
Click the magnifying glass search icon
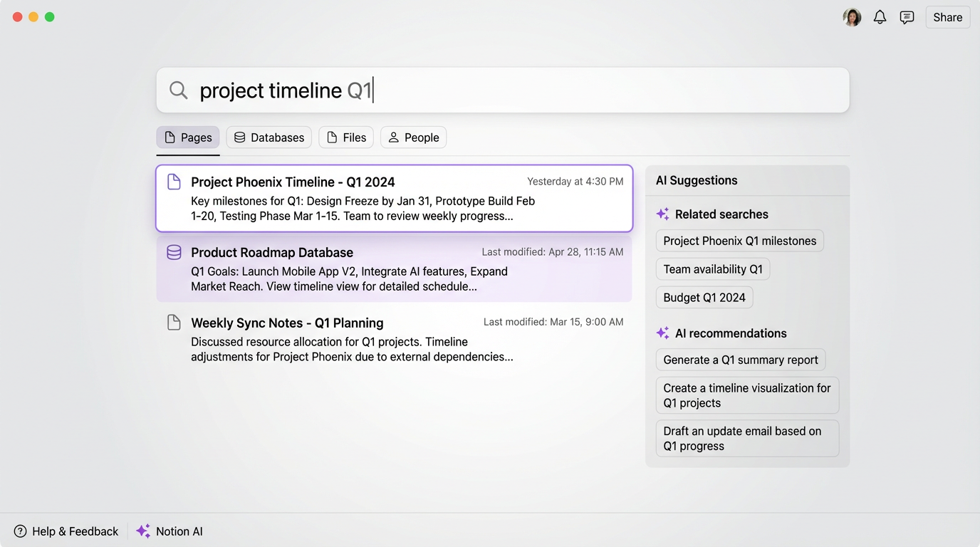pyautogui.click(x=177, y=90)
